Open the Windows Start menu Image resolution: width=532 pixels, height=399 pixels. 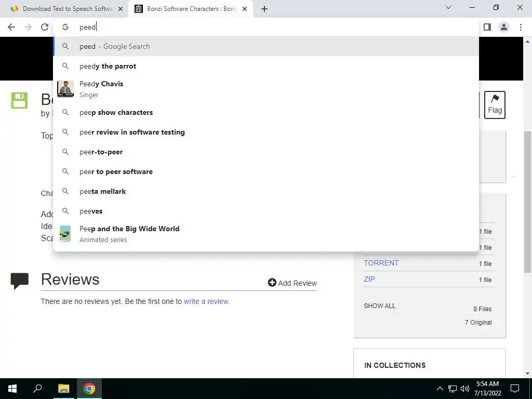point(12,389)
